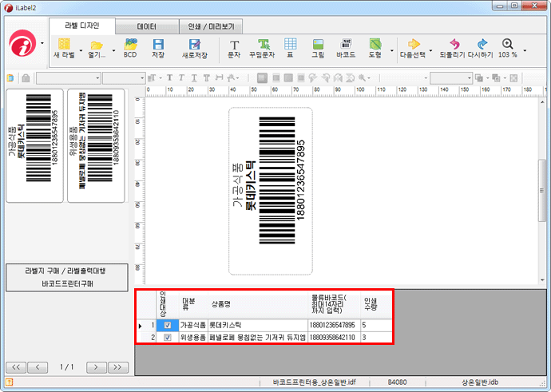The width and height of the screenshot is (551, 392).
Task: Go to last page with >> button
Action: click(x=118, y=367)
